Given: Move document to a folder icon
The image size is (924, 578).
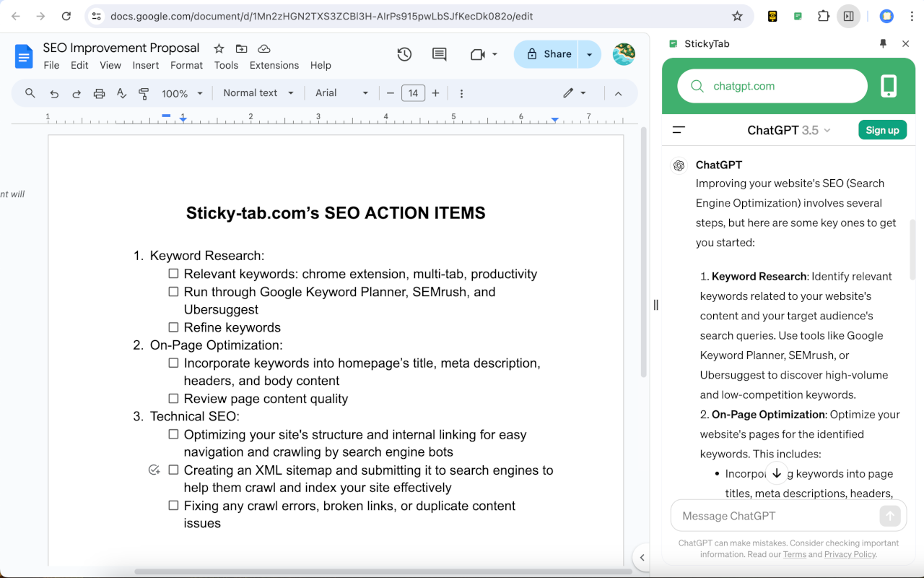Looking at the screenshot, I should pos(241,48).
